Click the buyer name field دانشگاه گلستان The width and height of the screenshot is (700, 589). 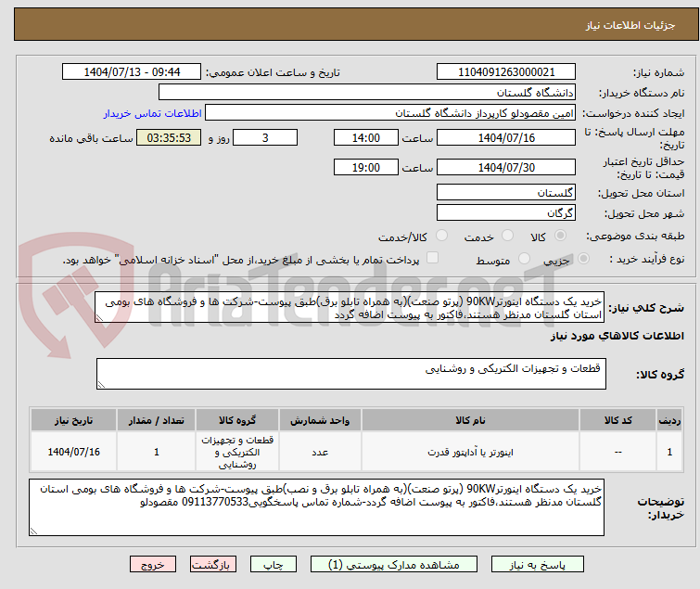point(367,93)
